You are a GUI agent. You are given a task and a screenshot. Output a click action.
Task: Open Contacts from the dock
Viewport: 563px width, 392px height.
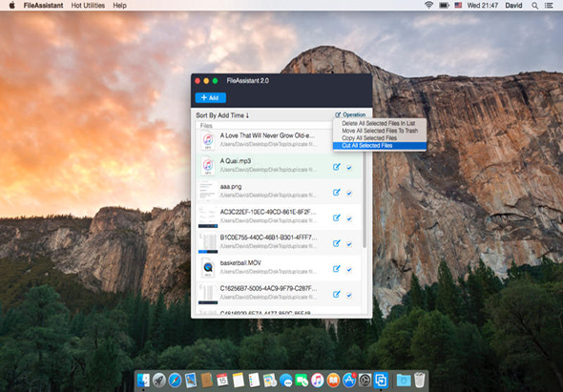click(x=206, y=381)
